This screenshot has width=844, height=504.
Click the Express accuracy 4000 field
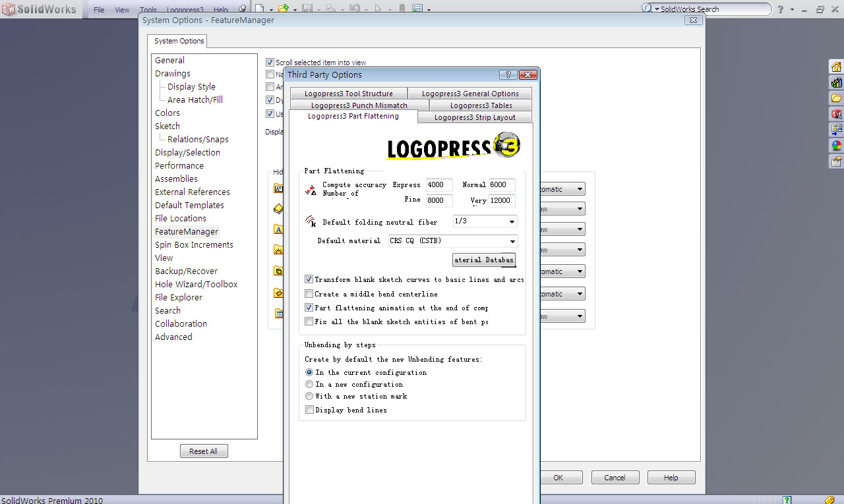coord(439,185)
